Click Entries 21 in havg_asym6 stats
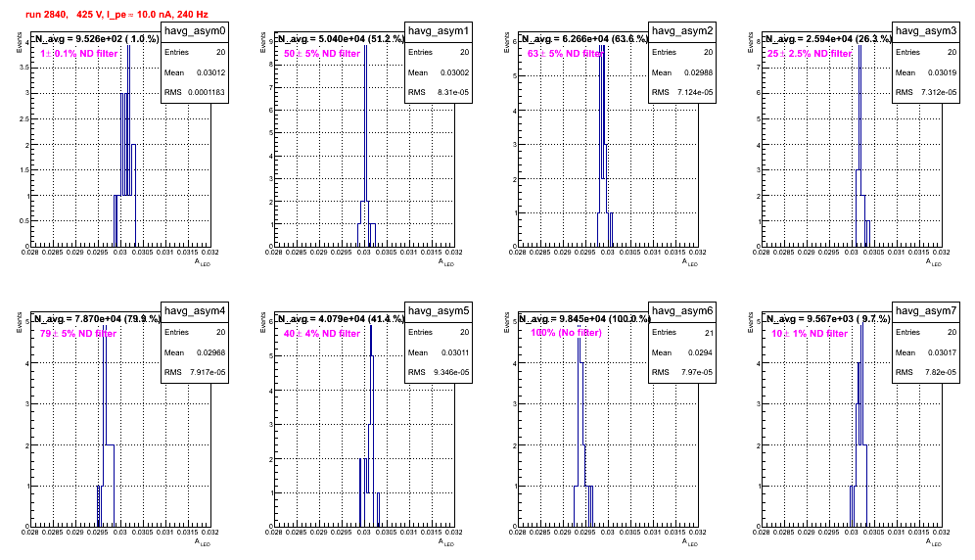Image resolution: width=975 pixels, height=560 pixels. [682, 332]
